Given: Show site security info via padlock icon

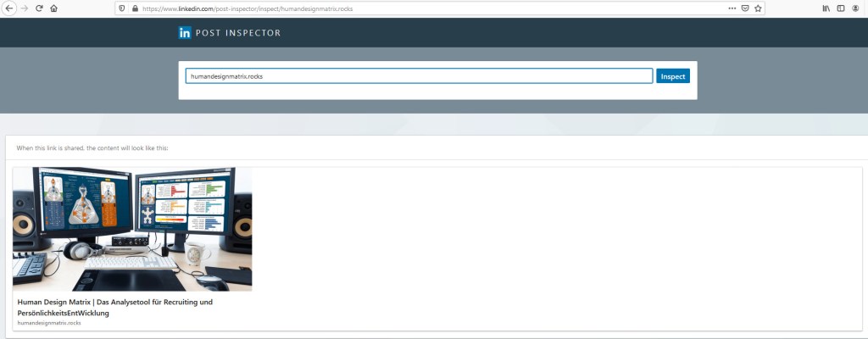Looking at the screenshot, I should pyautogui.click(x=135, y=8).
